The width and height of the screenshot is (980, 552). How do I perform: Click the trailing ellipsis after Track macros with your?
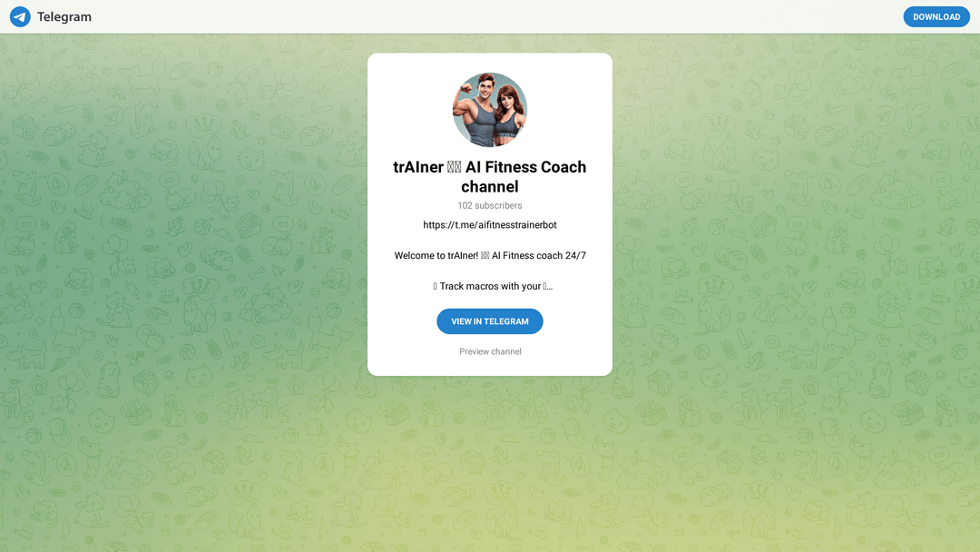[x=548, y=286]
